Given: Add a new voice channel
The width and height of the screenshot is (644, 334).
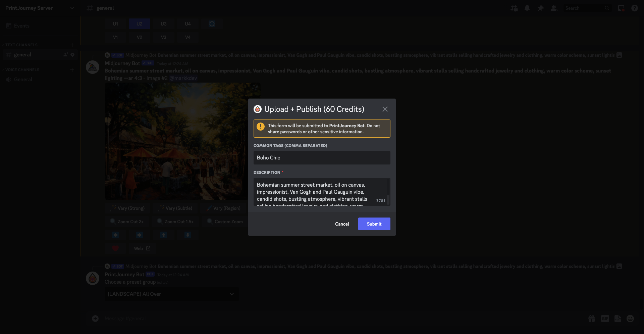Looking at the screenshot, I should pyautogui.click(x=72, y=70).
